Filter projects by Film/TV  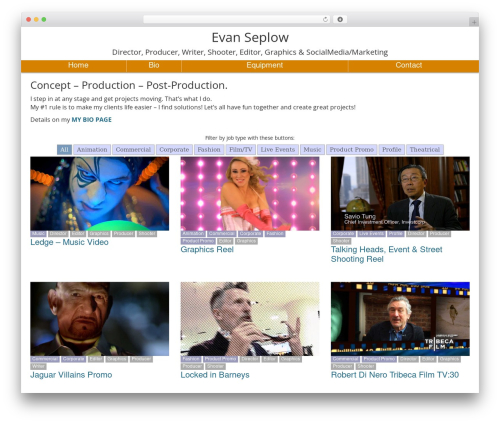241,150
